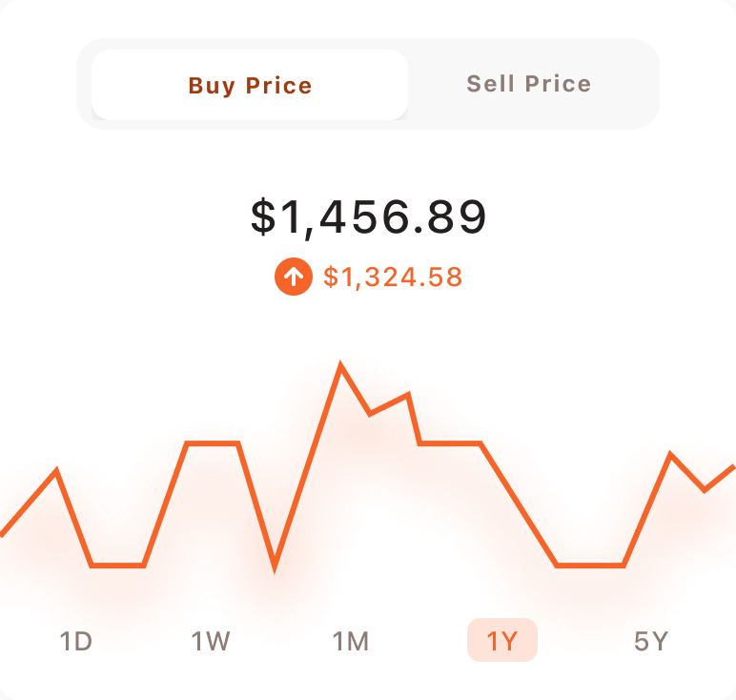
Task: Click the sharp V-shaped lowest dip on chart
Action: point(275,566)
